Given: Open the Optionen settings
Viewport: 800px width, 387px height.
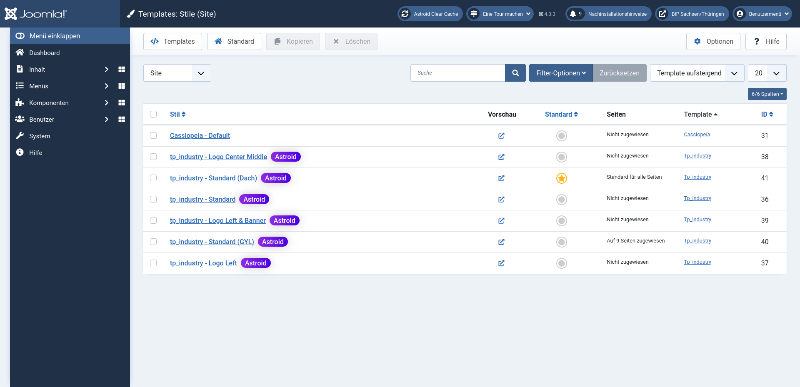Looking at the screenshot, I should point(713,41).
